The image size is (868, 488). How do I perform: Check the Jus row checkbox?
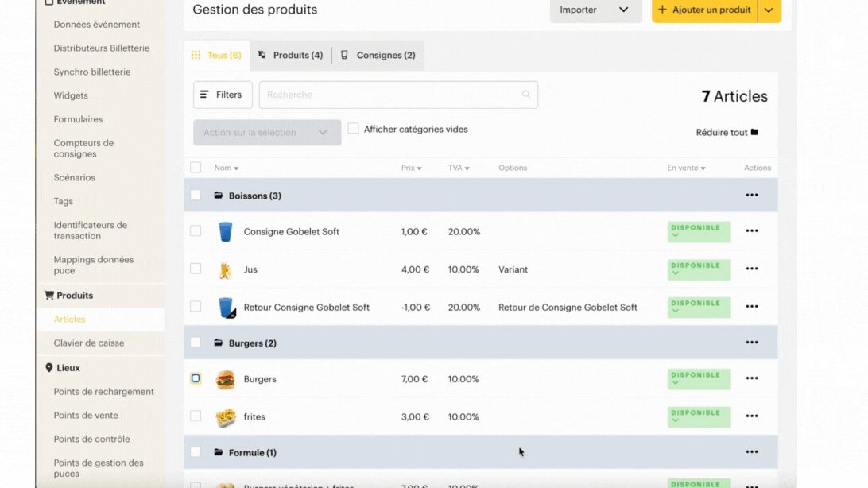click(x=196, y=269)
